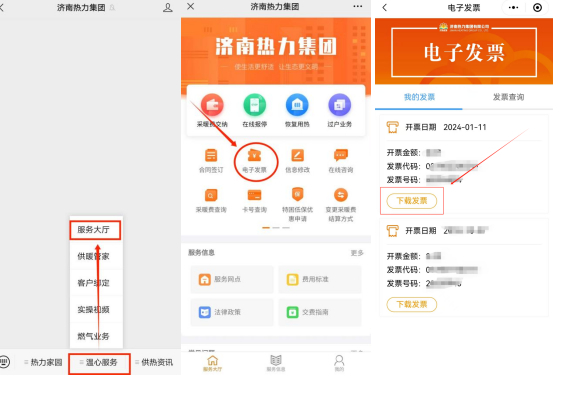
Task: Open the profile icon in the chat header
Action: point(167,7)
